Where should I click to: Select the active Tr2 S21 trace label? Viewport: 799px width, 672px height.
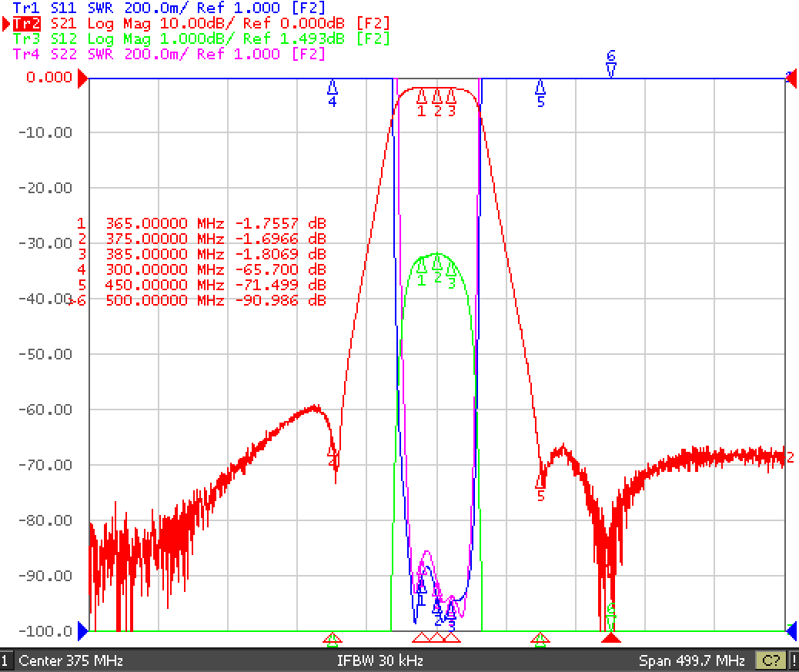pyautogui.click(x=201, y=23)
